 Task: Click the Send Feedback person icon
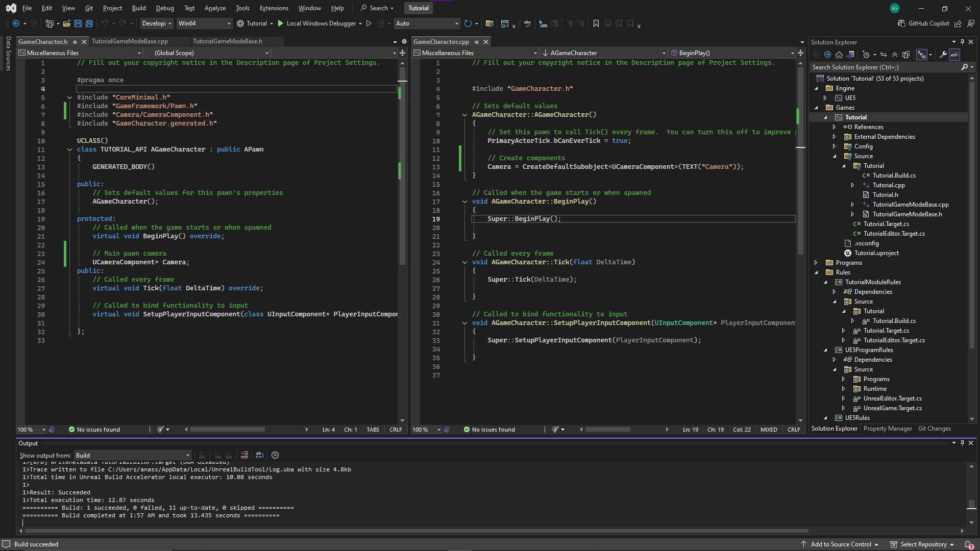pyautogui.click(x=971, y=23)
